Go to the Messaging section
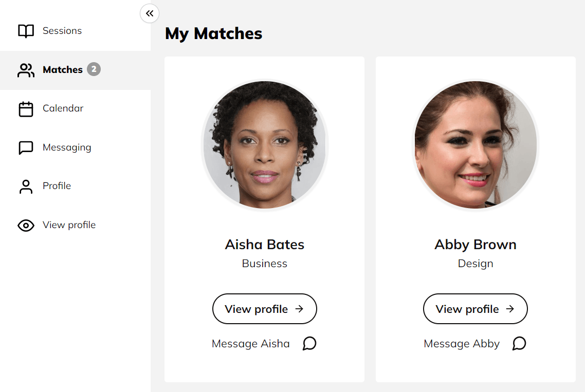This screenshot has height=392, width=585. [x=67, y=147]
